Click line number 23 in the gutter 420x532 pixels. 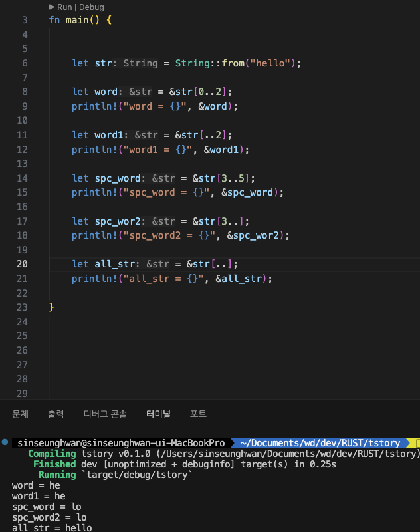(22, 307)
